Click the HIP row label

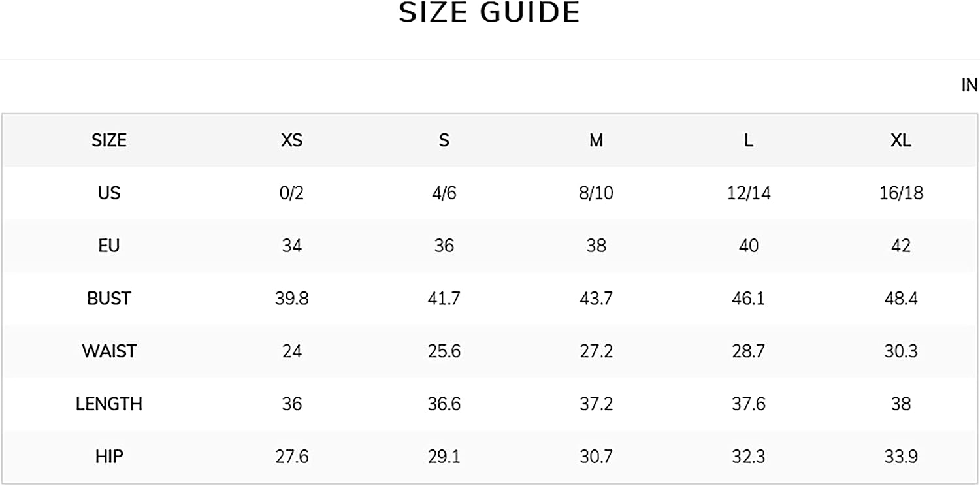pos(109,457)
